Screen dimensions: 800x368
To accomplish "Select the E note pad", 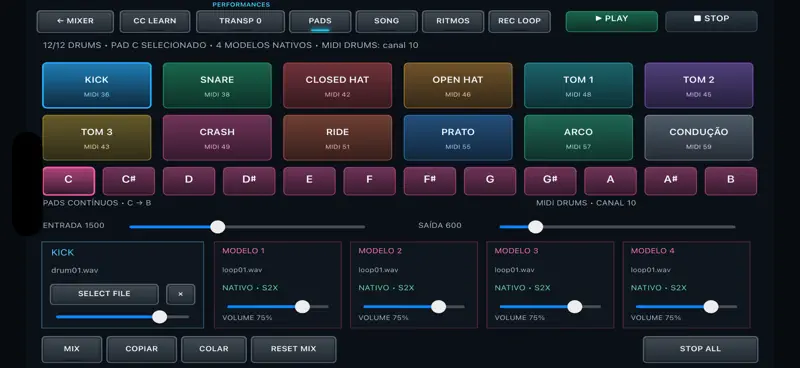I will click(309, 181).
